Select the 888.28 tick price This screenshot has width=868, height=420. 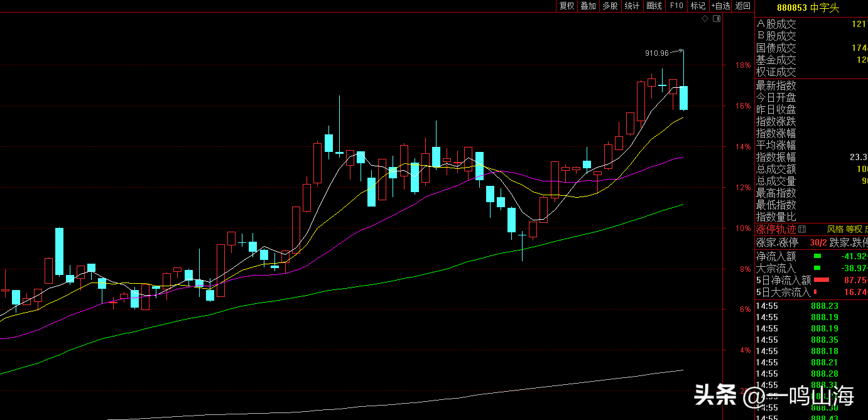click(x=825, y=374)
